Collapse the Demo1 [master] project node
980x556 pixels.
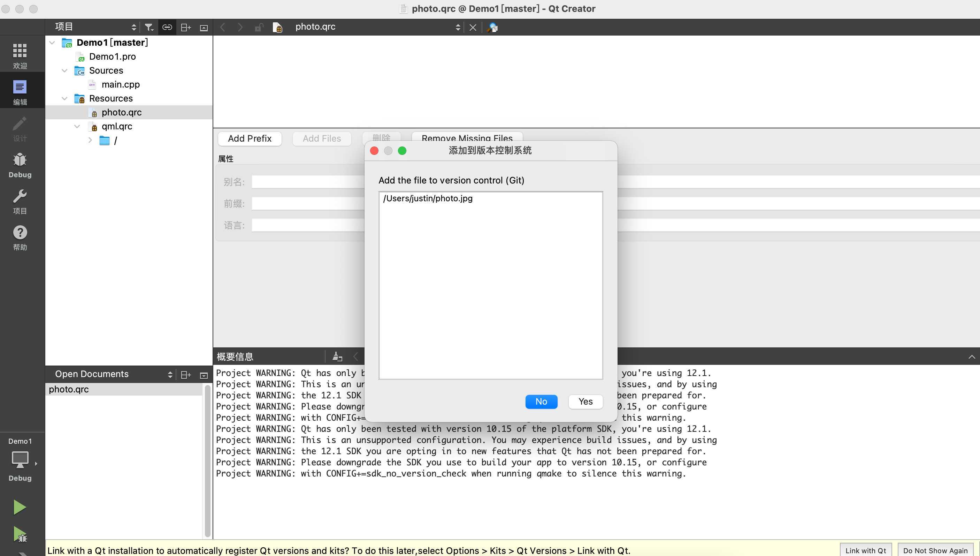tap(52, 43)
